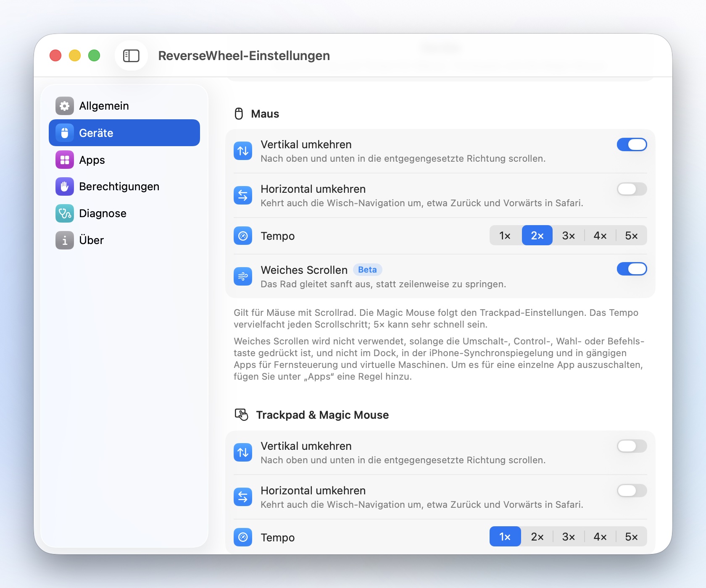This screenshot has height=588, width=706.
Task: Select the Geräte mouse icon
Action: click(65, 133)
